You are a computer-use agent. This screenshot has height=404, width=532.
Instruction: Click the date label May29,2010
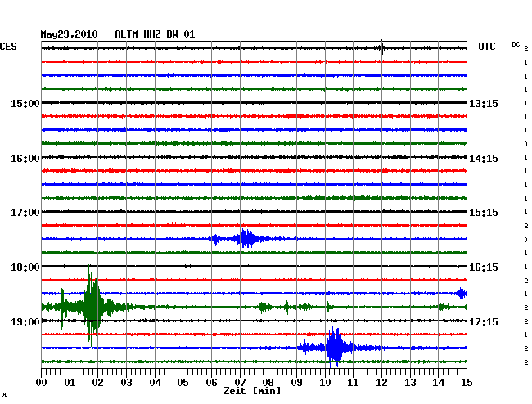tap(69, 34)
